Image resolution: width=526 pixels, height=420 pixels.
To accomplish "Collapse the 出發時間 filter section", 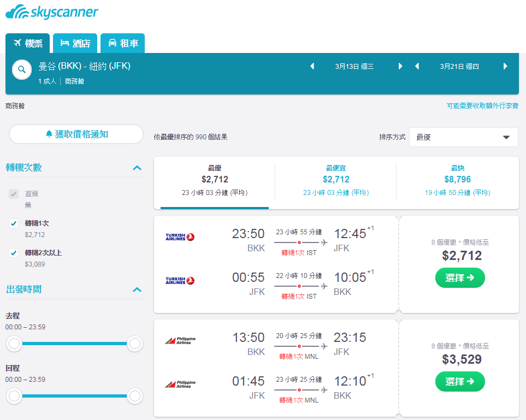I will (137, 289).
